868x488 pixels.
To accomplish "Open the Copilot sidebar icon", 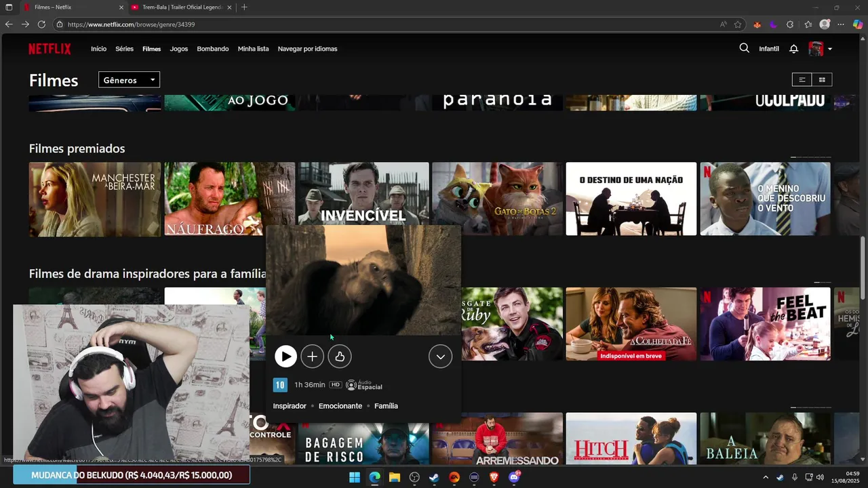I will (x=859, y=24).
